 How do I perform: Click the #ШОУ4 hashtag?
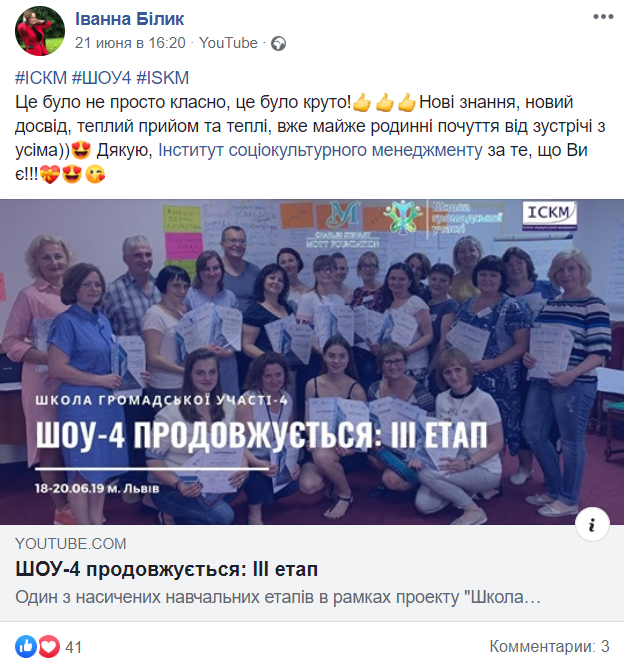pos(101,78)
